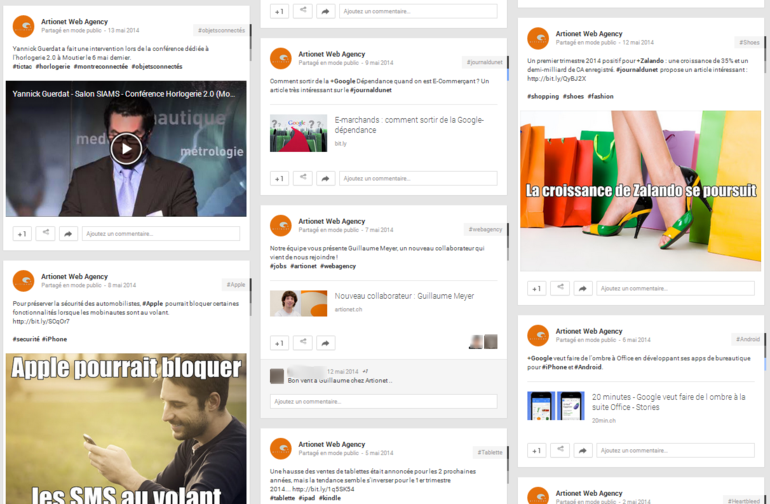Open the 20 minutes phone apps thumbnail
This screenshot has height=504, width=770.
[x=556, y=406]
